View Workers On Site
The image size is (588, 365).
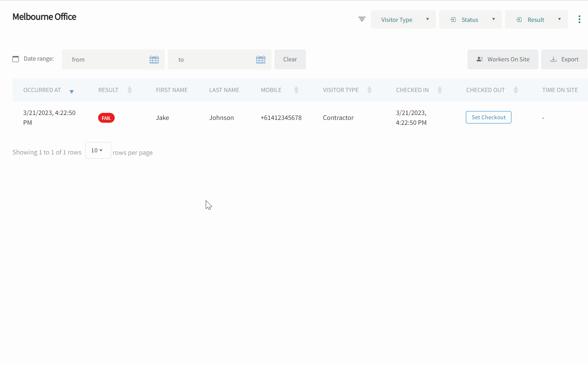(x=503, y=60)
